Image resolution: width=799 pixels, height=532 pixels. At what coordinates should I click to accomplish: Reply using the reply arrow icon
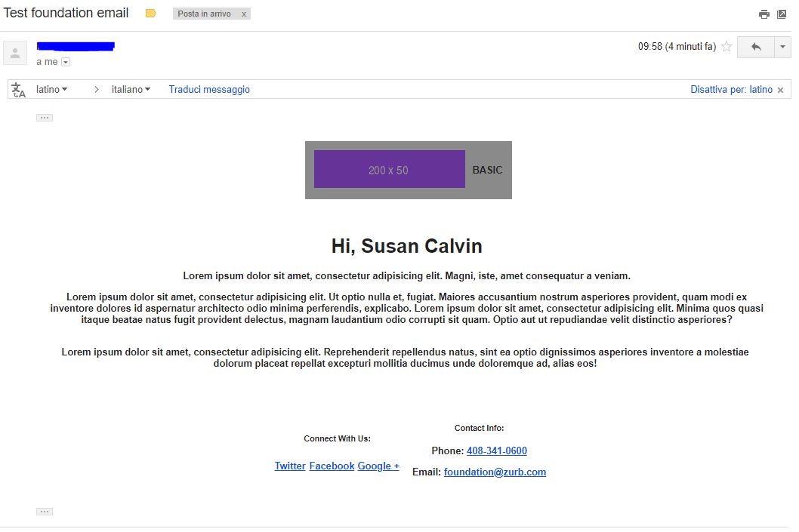(x=754, y=46)
